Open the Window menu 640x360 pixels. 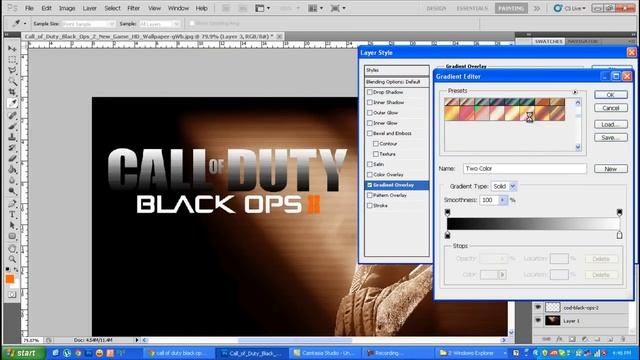[178, 8]
